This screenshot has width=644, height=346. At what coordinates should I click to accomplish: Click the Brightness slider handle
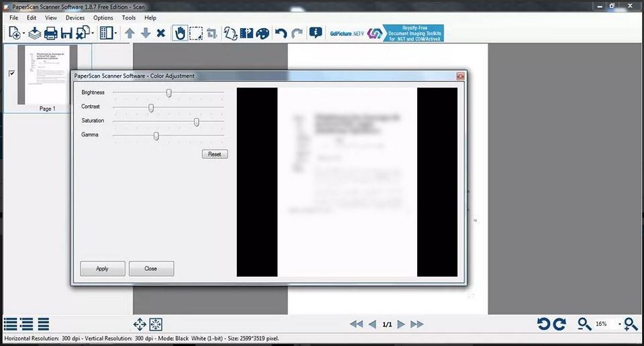(169, 93)
